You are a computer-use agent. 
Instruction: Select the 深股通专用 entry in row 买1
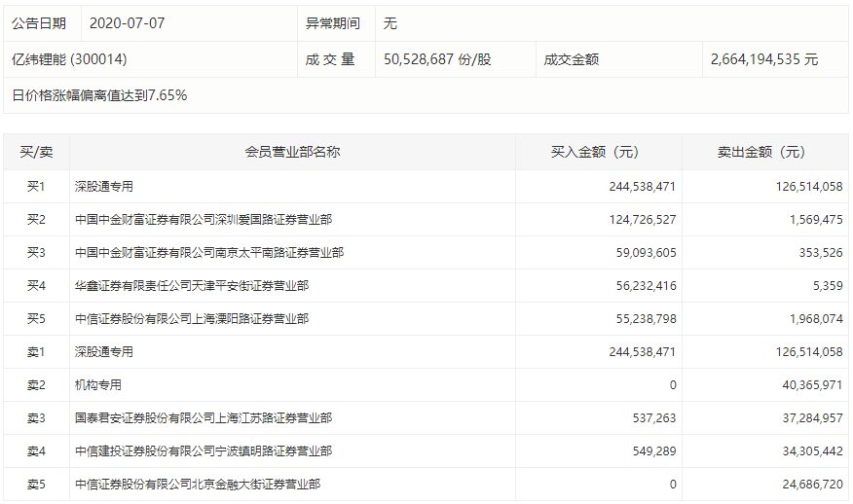coord(104,187)
